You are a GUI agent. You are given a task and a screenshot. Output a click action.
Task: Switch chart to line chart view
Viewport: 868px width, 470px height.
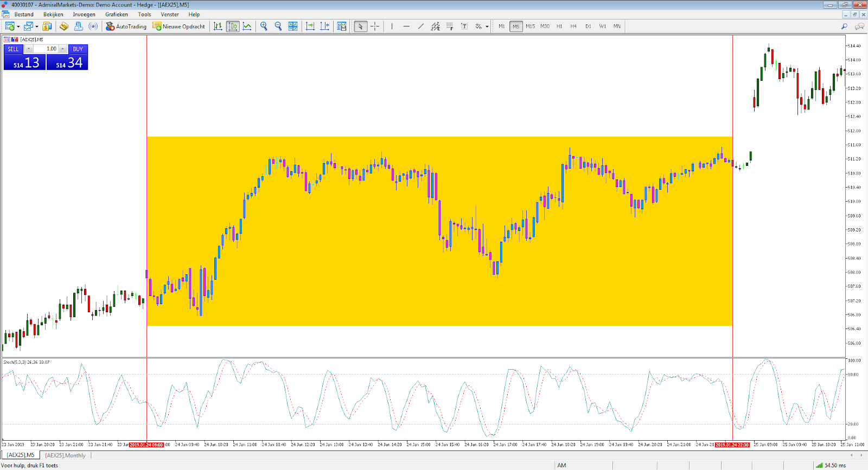[247, 26]
